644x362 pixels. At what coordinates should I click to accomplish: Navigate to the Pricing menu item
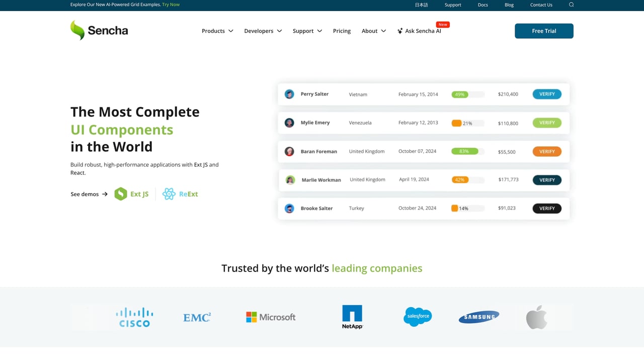tap(342, 31)
